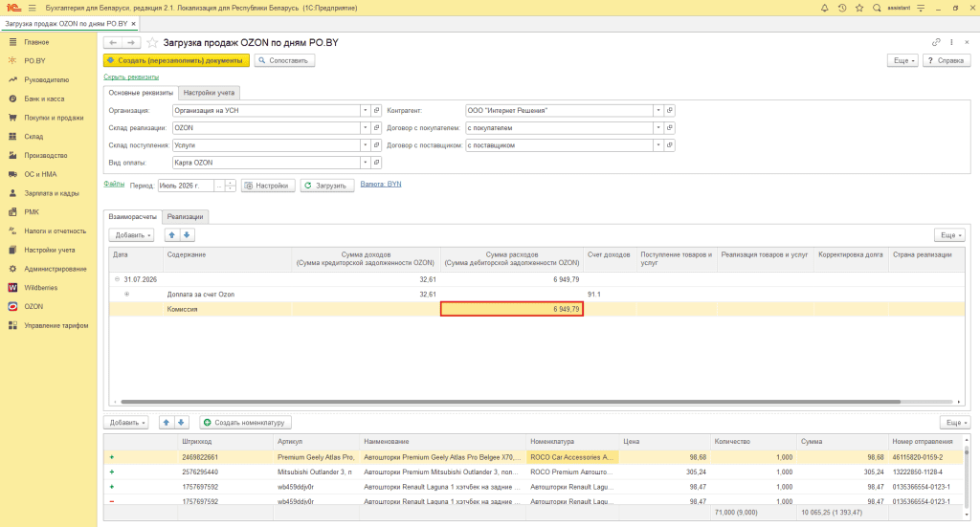Open ОС и НМА section

tap(40, 174)
